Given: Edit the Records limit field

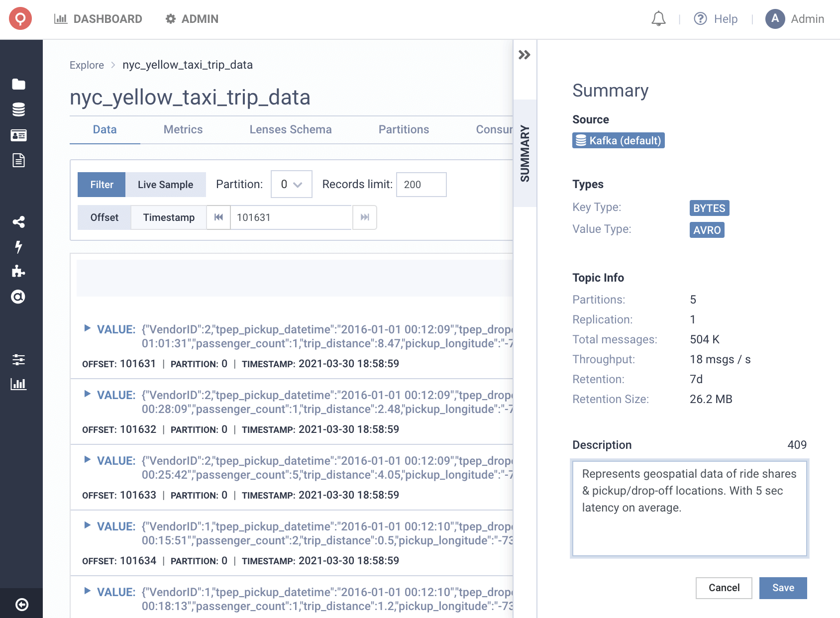Looking at the screenshot, I should click(421, 184).
